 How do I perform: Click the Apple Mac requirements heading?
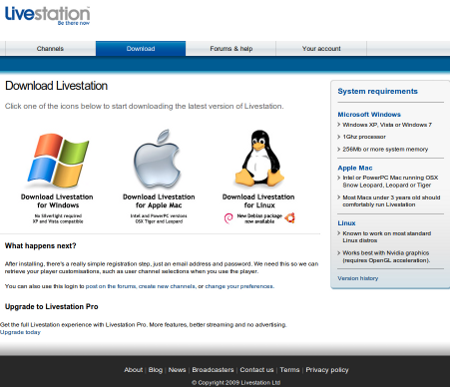(355, 168)
